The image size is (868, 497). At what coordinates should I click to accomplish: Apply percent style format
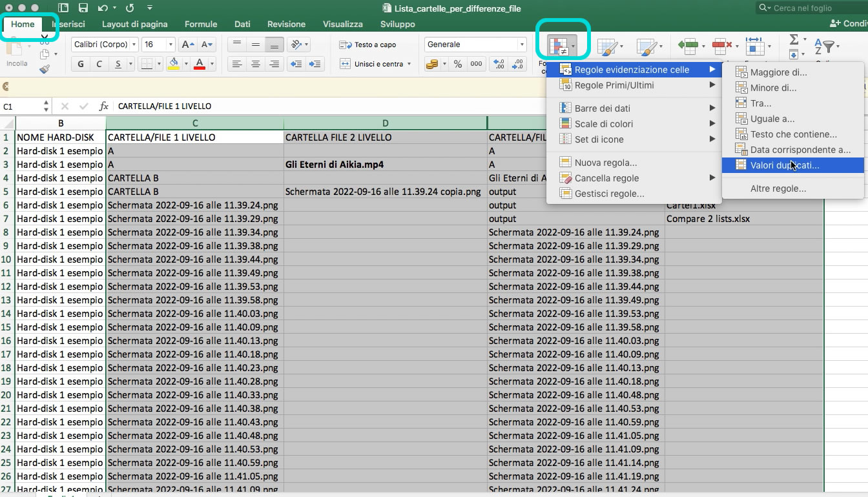(x=457, y=64)
